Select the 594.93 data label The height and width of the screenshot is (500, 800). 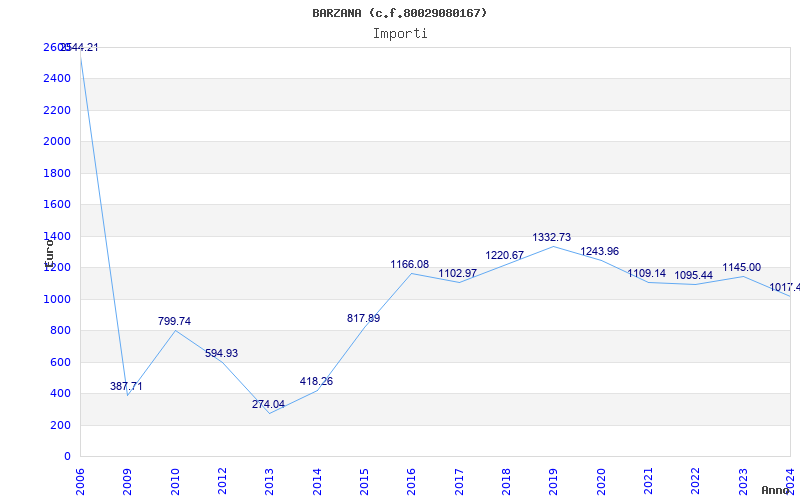tap(221, 354)
